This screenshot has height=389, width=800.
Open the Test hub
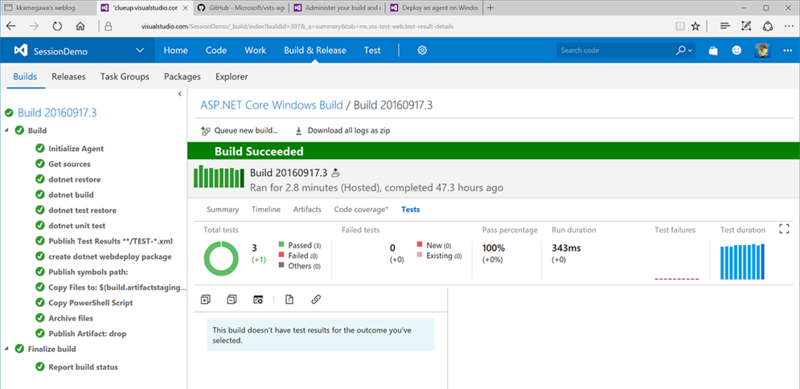click(x=372, y=51)
